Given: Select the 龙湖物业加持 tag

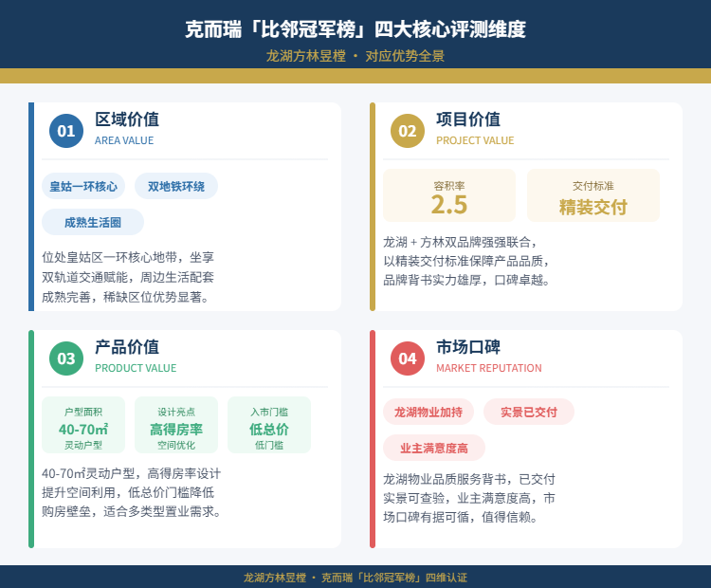Looking at the screenshot, I should pos(428,412).
